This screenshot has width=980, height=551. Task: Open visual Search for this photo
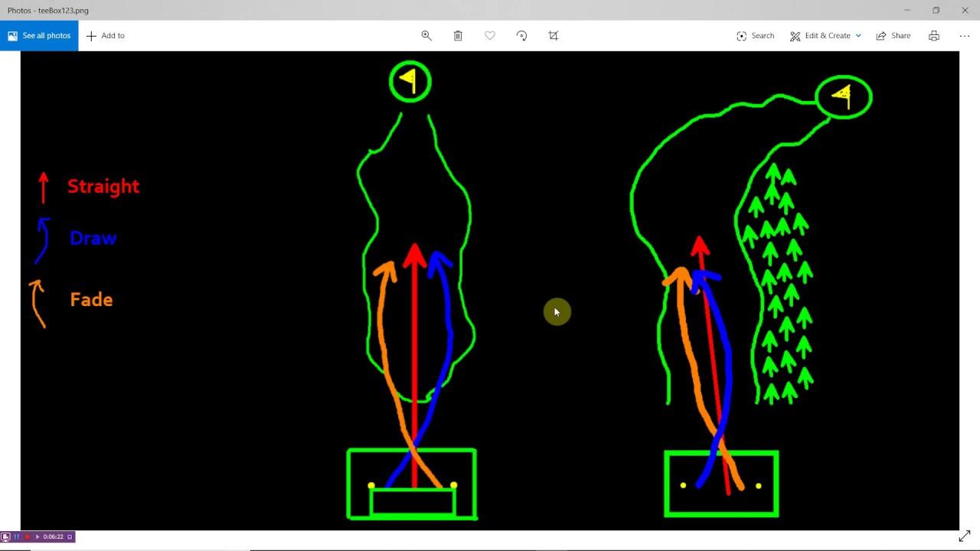coord(755,35)
